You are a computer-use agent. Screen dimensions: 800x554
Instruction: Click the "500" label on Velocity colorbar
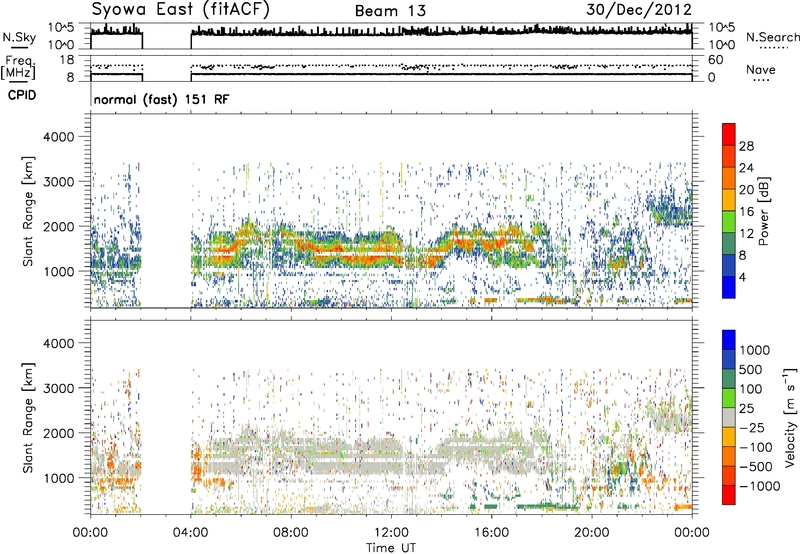pyautogui.click(x=750, y=370)
